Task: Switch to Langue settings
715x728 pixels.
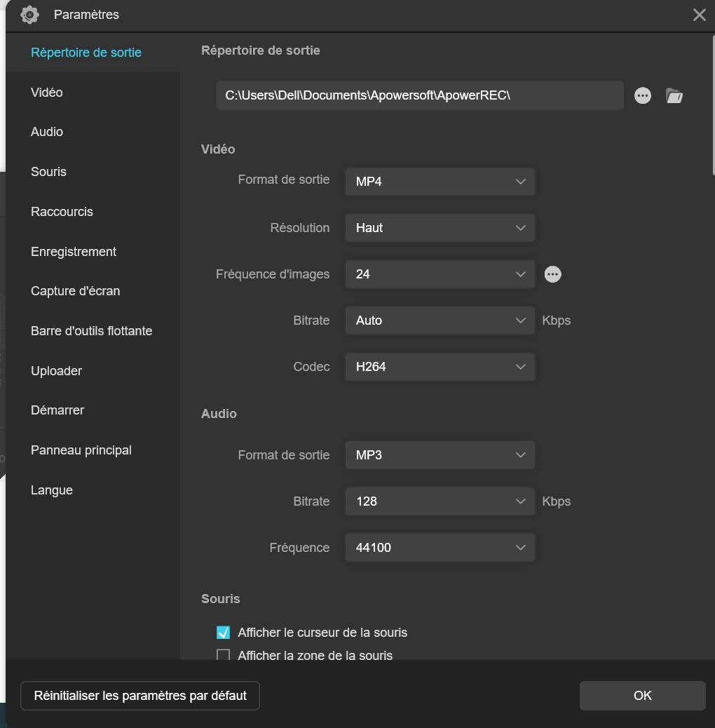Action: point(52,490)
